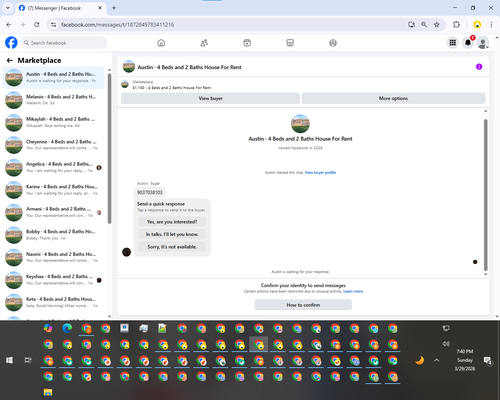Click in the Search Facebook field
500x400 pixels.
pos(64,43)
